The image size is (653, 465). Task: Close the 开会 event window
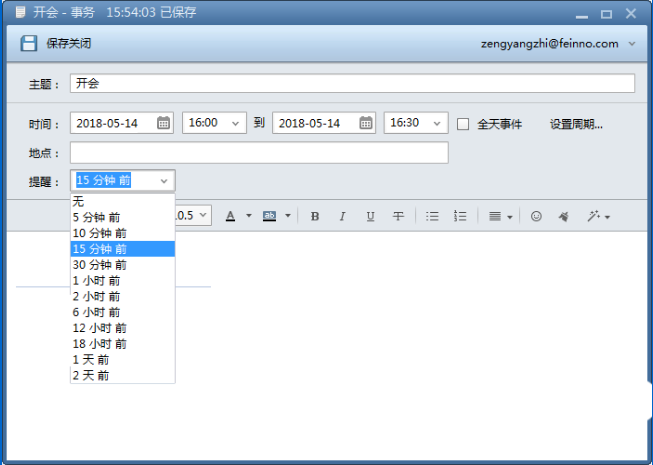(631, 13)
